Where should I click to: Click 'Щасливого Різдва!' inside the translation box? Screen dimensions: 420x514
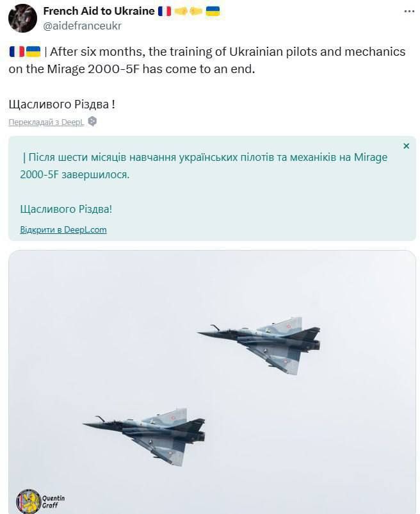tap(66, 209)
